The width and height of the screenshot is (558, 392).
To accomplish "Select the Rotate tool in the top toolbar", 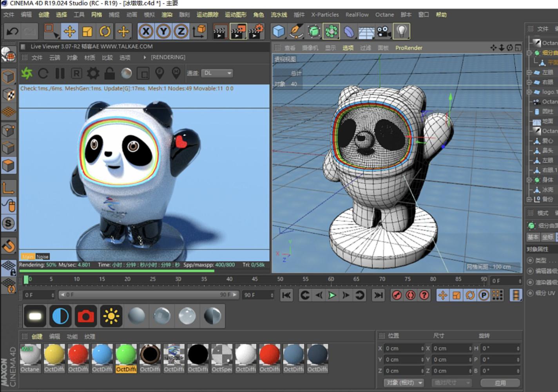I will pos(105,31).
